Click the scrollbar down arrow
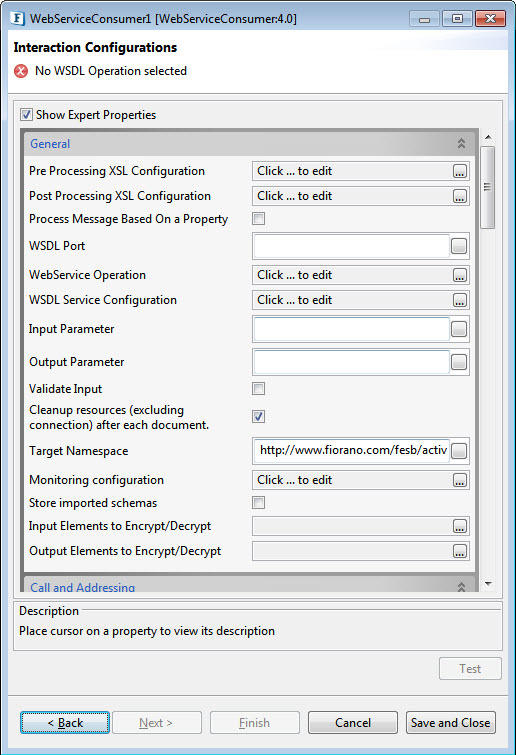The width and height of the screenshot is (516, 755). coord(488,584)
